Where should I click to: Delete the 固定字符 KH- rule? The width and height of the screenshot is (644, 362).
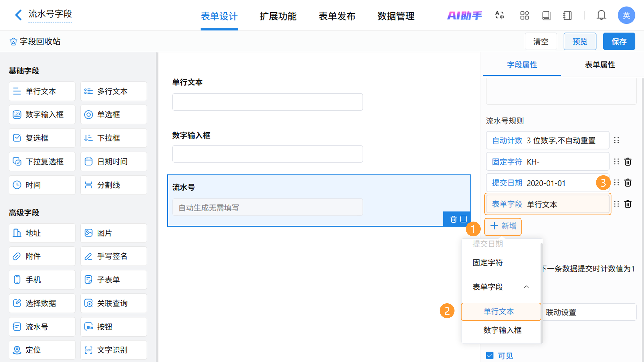coord(628,162)
